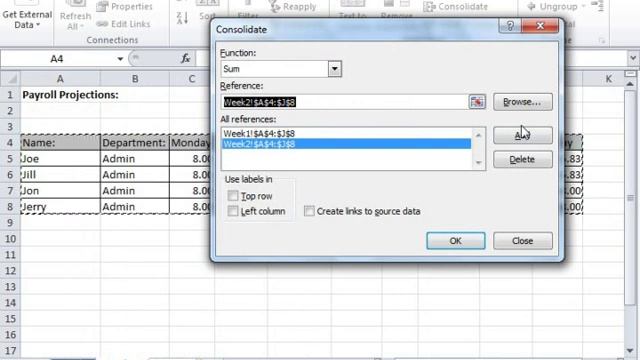Click the Department: header cell

(135, 143)
